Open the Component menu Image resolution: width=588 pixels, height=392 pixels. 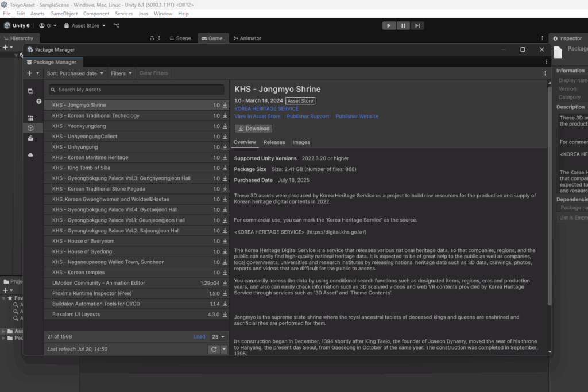[x=96, y=14]
